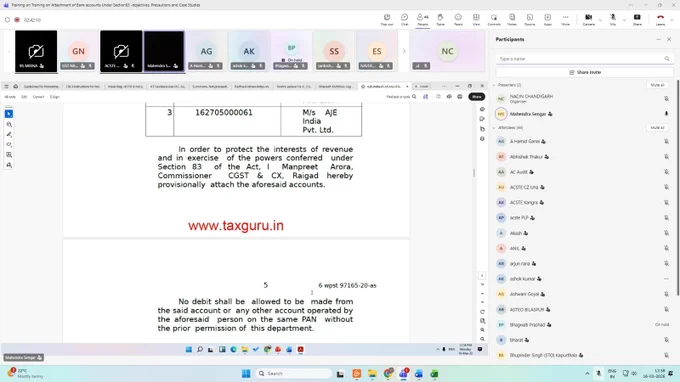
Task: Open the meeting Notes
Action: [512, 20]
